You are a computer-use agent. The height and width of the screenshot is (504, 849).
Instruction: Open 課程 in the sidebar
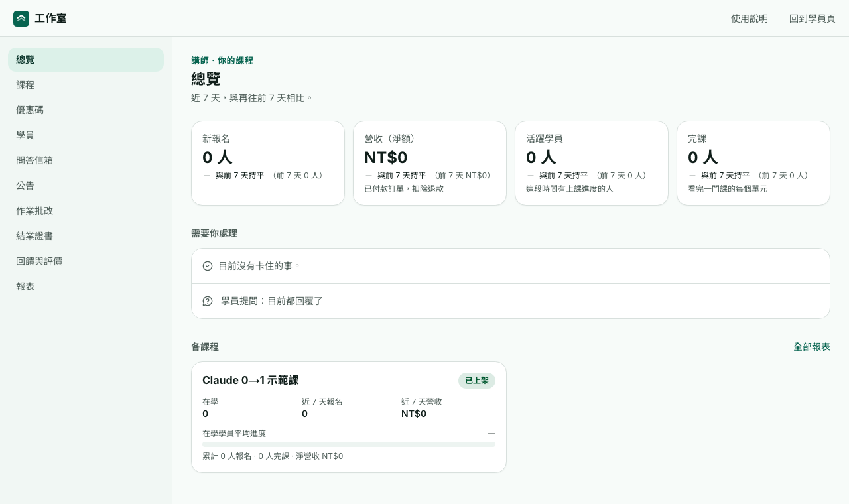click(x=86, y=85)
